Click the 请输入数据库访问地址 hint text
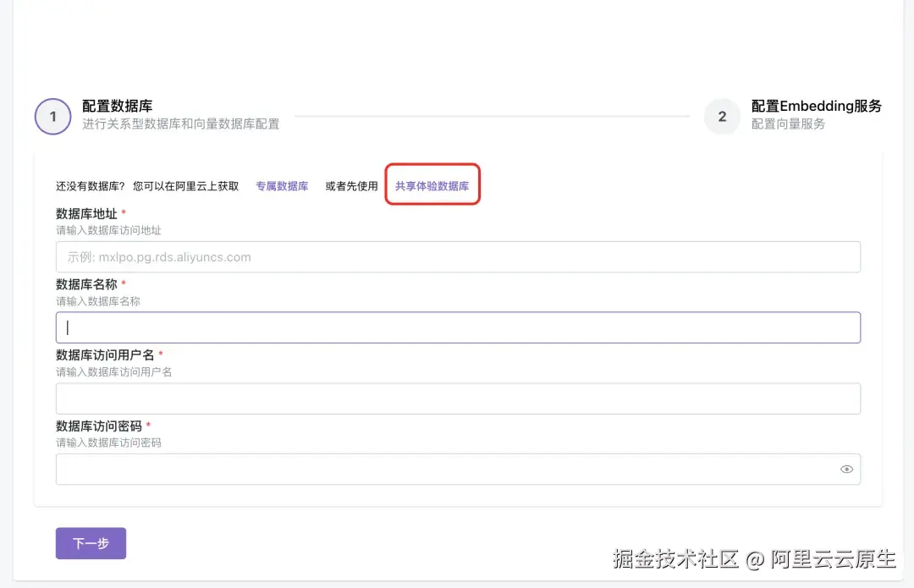The width and height of the screenshot is (914, 588). coord(108,230)
